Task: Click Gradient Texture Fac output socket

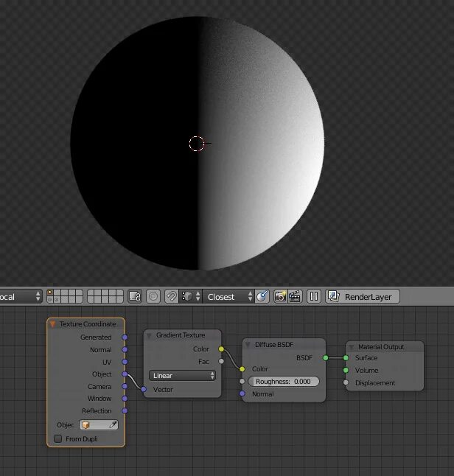Action: point(221,361)
